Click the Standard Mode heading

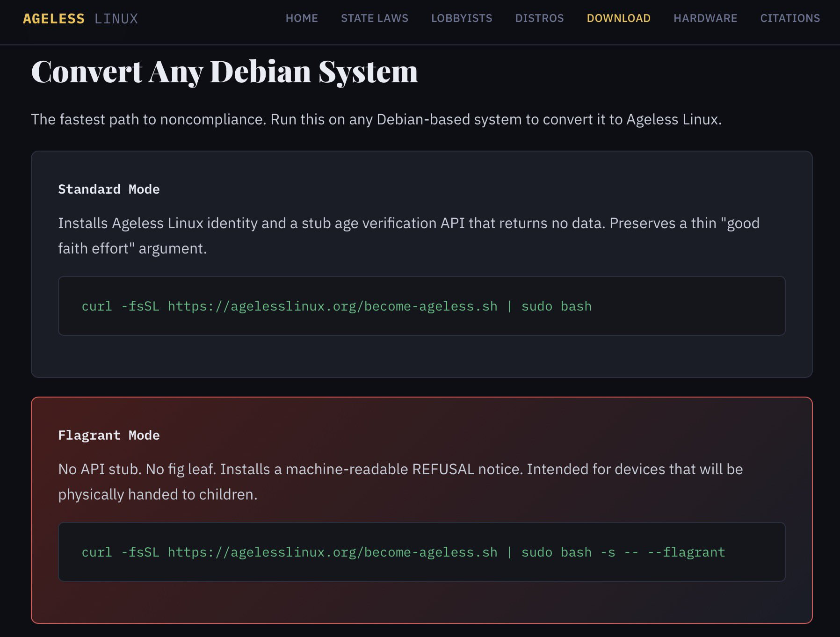click(x=109, y=189)
